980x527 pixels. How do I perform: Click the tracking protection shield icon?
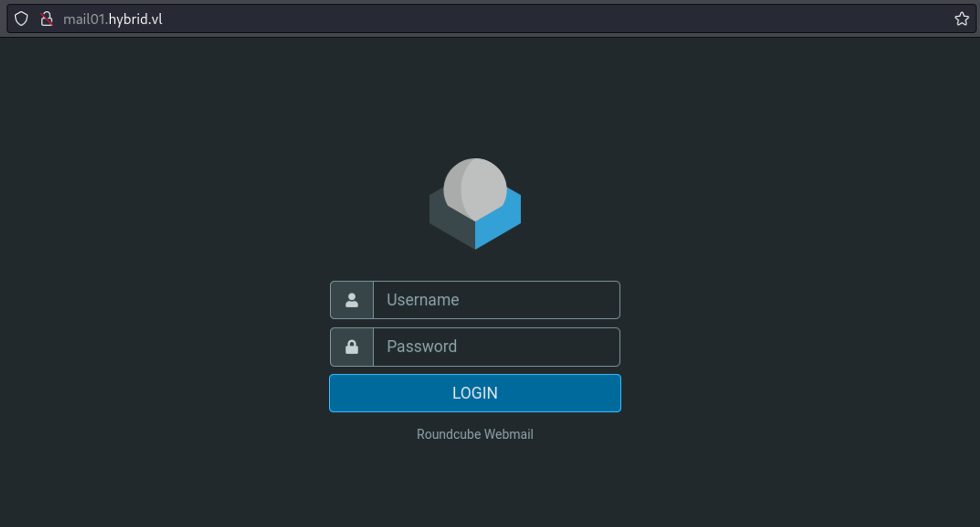pos(21,19)
